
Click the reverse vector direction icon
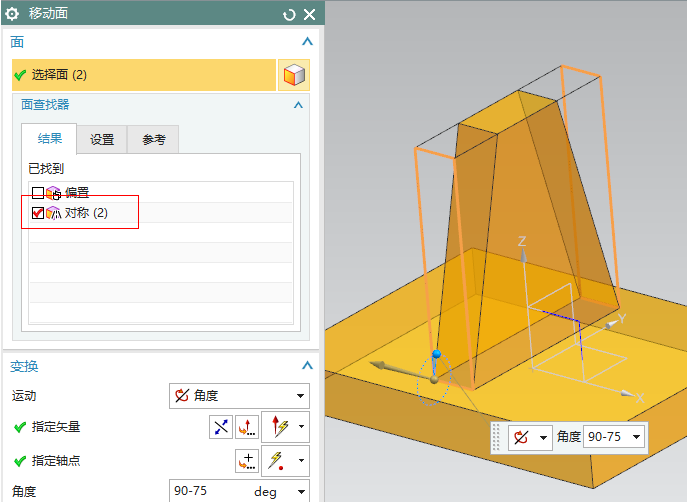[x=220, y=427]
